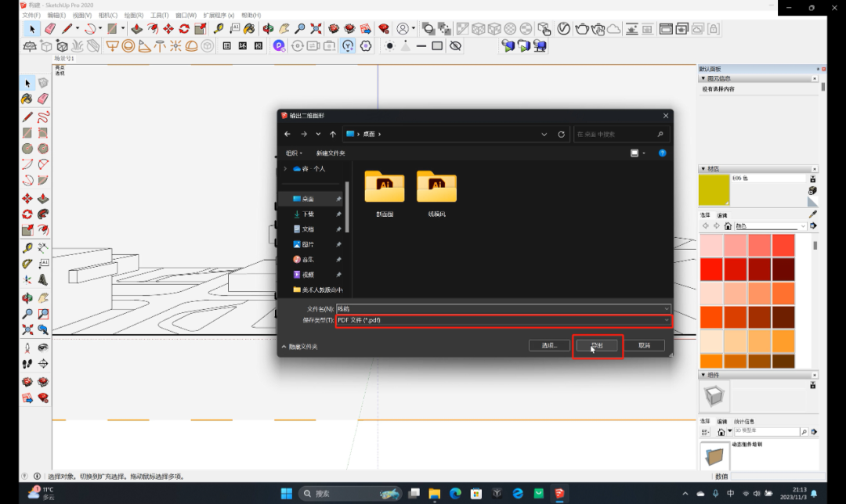Click the orange cone-shaped toolbar icon

[144, 46]
